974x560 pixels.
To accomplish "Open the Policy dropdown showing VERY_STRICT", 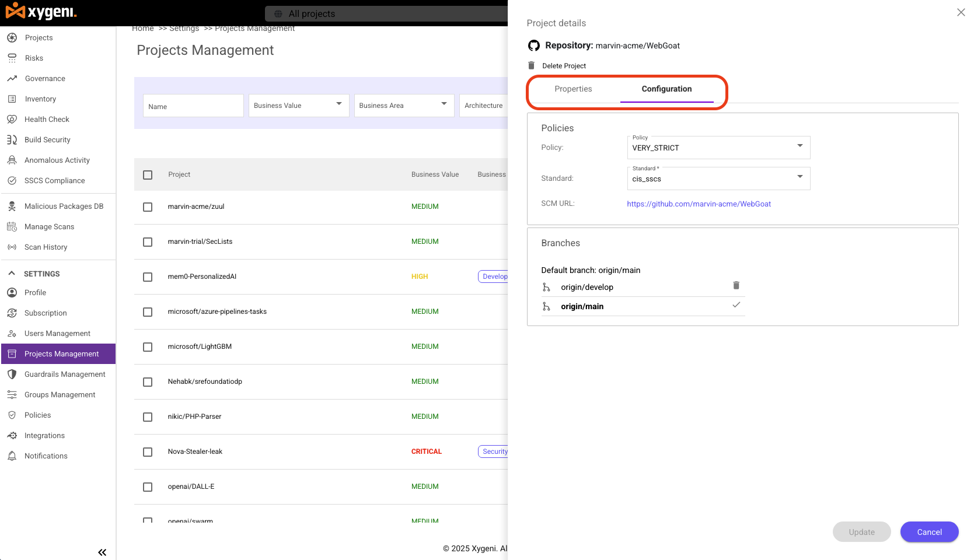I will [x=718, y=148].
